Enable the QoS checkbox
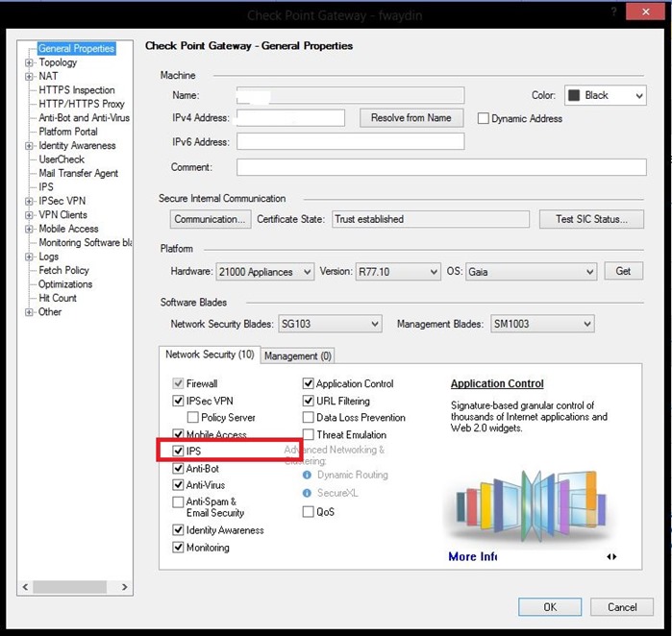The image size is (672, 636). click(x=309, y=511)
